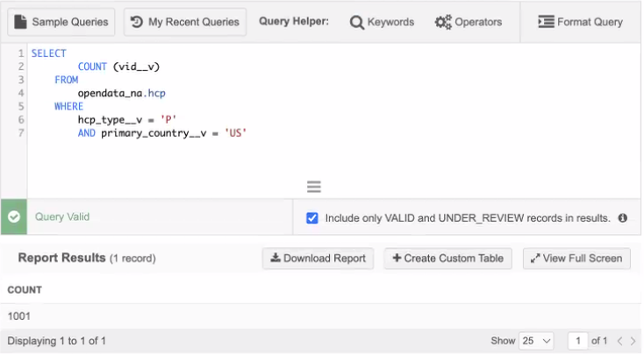Sort by the COUNT column header
This screenshot has width=644, height=354.
[25, 290]
